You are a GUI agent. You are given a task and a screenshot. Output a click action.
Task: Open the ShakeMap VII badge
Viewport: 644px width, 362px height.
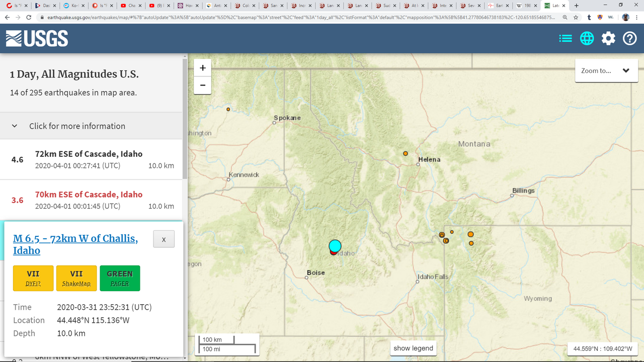(76, 279)
